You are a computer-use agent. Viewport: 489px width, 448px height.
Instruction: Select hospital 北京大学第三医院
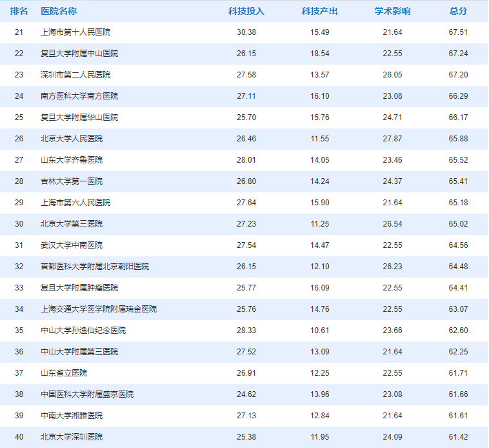pyautogui.click(x=72, y=224)
